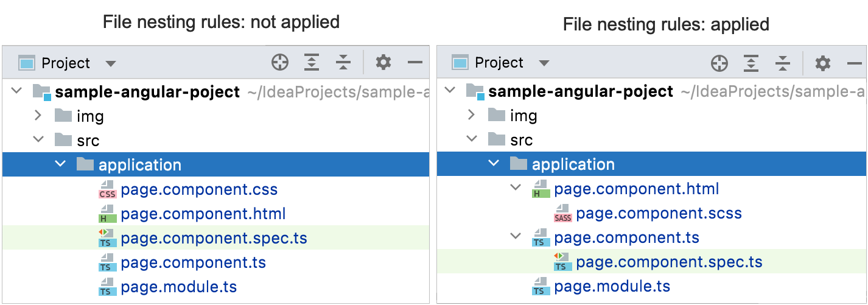
Task: Click locate-in-tree target icon in right panel
Action: (x=719, y=63)
